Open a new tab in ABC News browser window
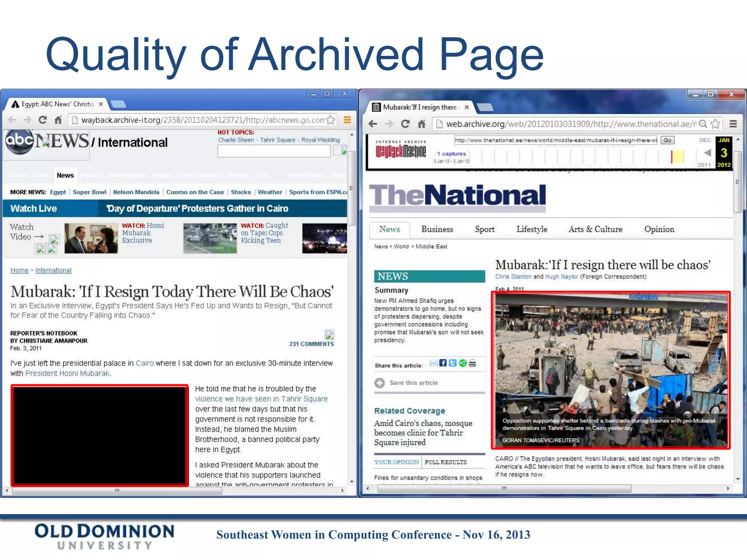This screenshot has height=560, width=747. pyautogui.click(x=118, y=104)
